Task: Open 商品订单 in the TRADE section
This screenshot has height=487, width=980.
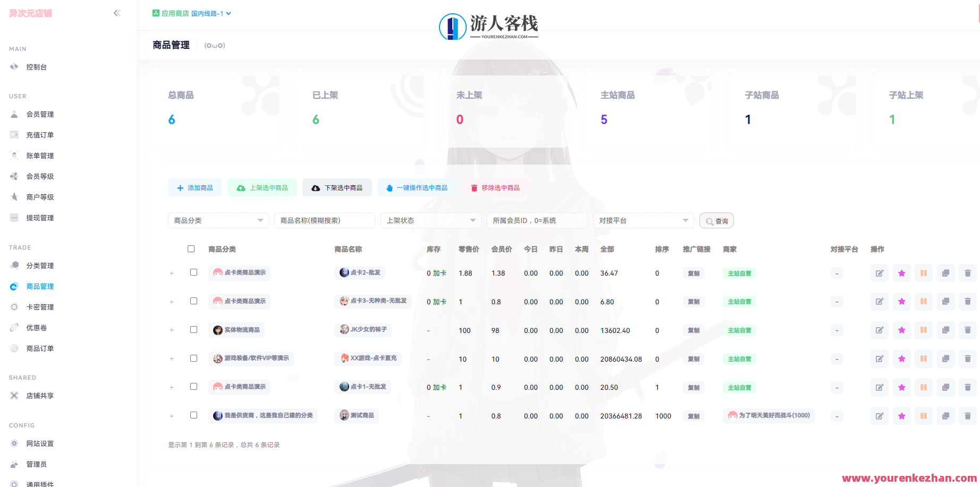Action: 39,348
